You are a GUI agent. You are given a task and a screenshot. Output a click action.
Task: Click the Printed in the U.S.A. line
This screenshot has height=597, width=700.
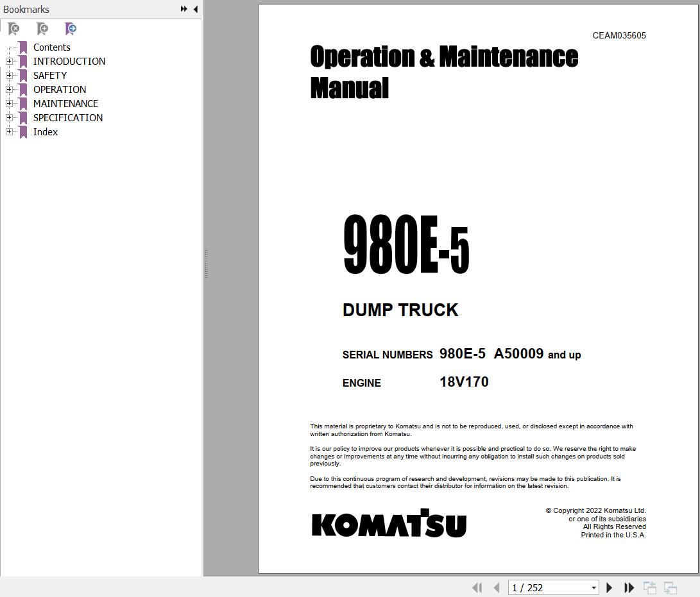pyautogui.click(x=613, y=535)
